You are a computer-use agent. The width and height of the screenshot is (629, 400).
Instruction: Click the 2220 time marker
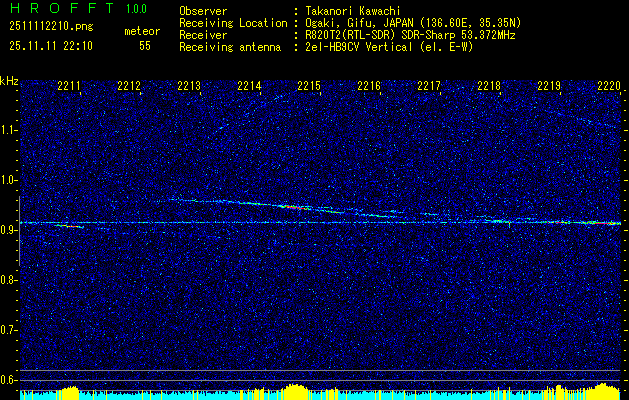[x=609, y=86]
